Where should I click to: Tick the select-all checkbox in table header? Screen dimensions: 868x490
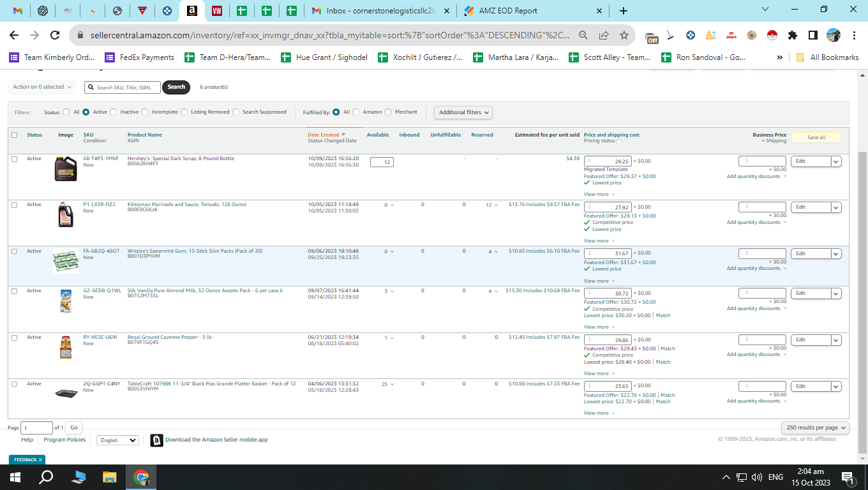[15, 135]
